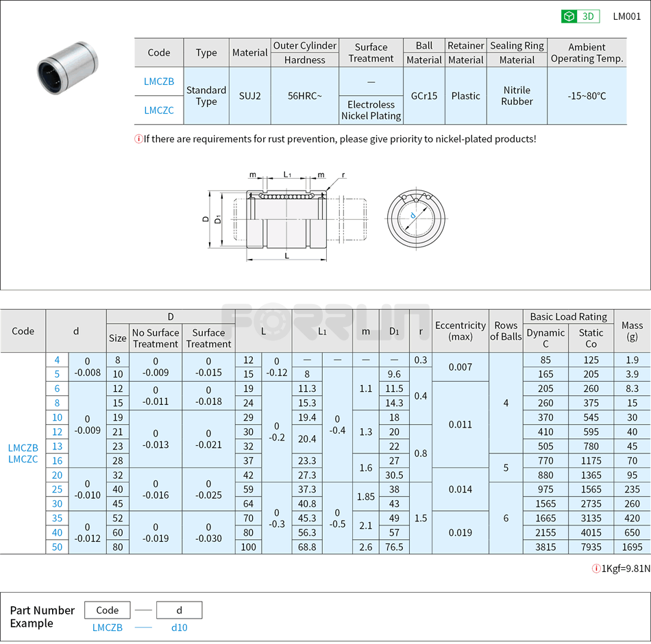Click the Standard Type cell
The width and height of the screenshot is (651, 644).
pyautogui.click(x=206, y=96)
